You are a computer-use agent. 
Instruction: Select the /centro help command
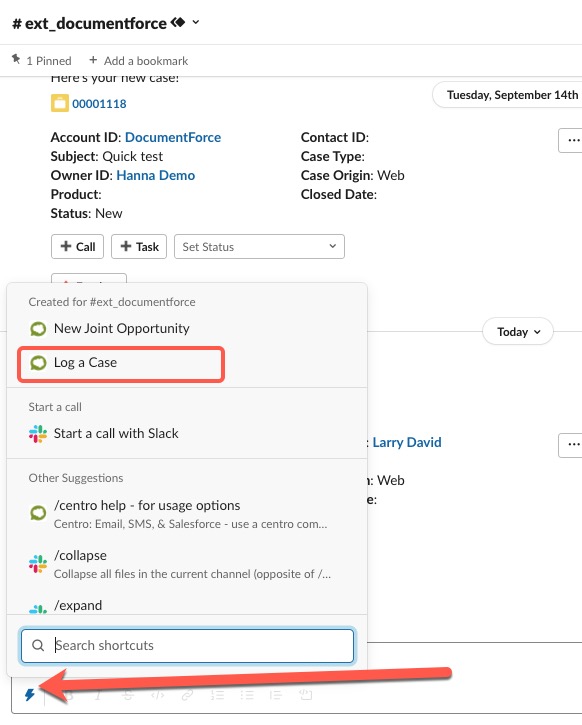click(187, 514)
